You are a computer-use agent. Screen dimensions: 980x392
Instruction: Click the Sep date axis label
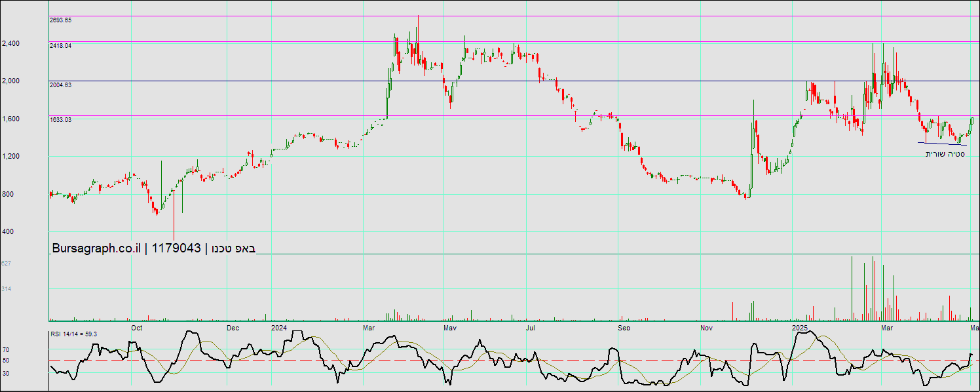[624, 327]
